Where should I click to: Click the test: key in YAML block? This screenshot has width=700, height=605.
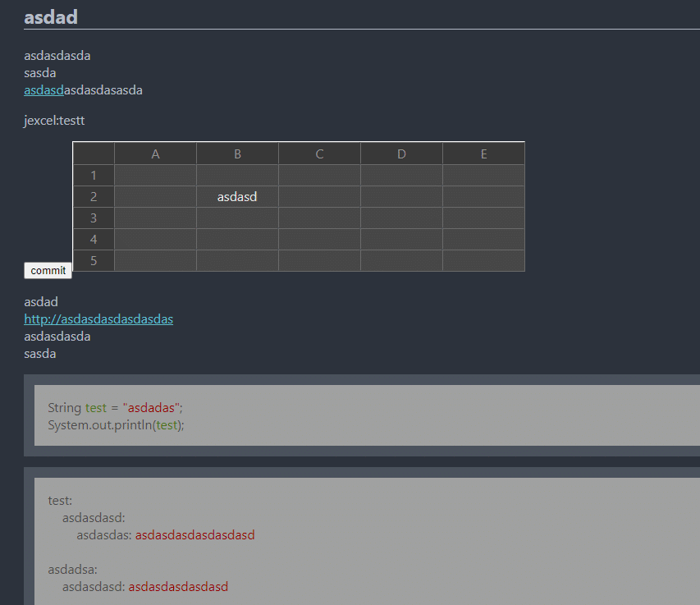(x=60, y=501)
